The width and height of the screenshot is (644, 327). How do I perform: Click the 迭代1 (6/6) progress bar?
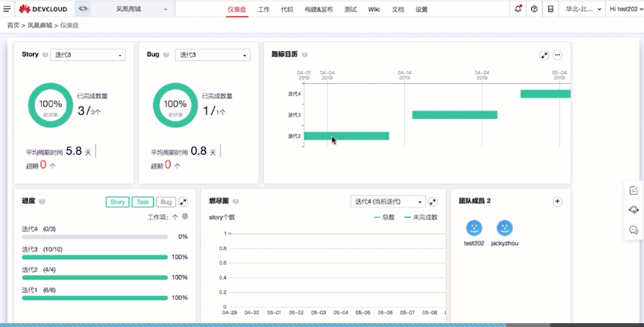(95, 298)
